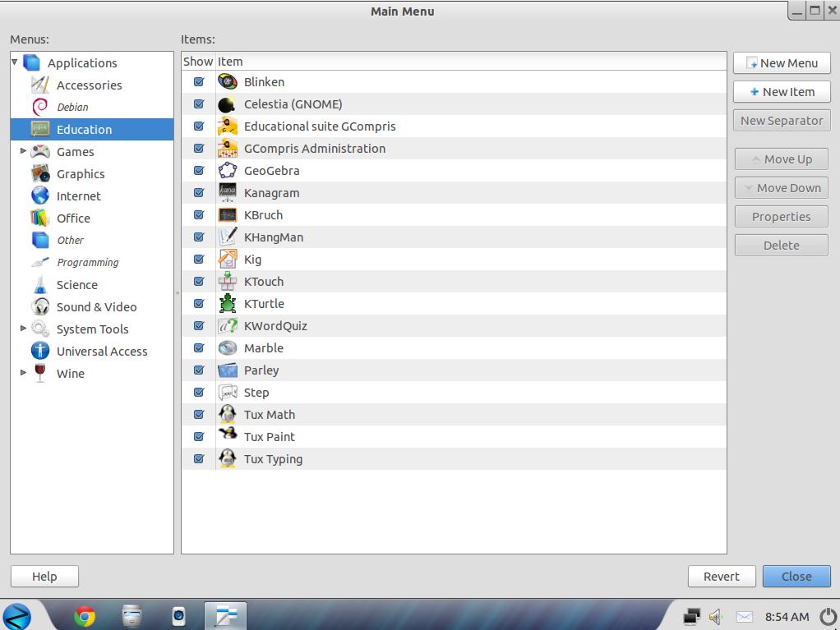840x630 pixels.
Task: Click the Tux Paint penguin icon
Action: [x=228, y=437]
